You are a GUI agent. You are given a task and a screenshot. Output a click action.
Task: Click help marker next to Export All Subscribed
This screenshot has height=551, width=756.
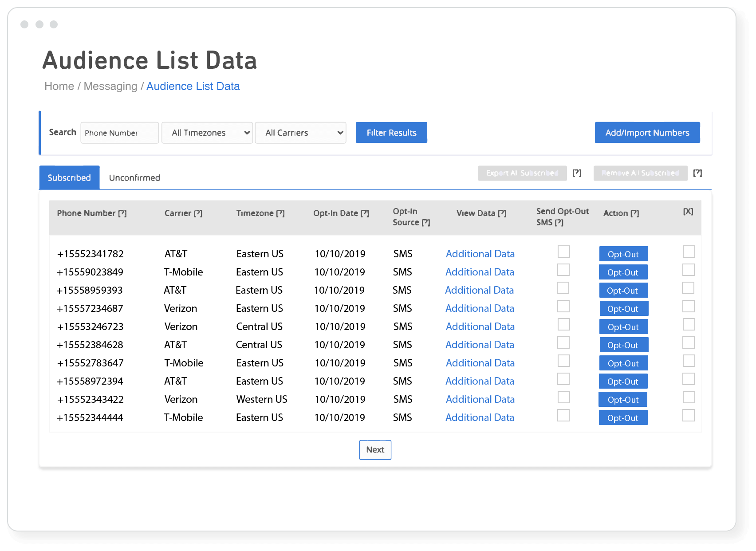pyautogui.click(x=577, y=173)
